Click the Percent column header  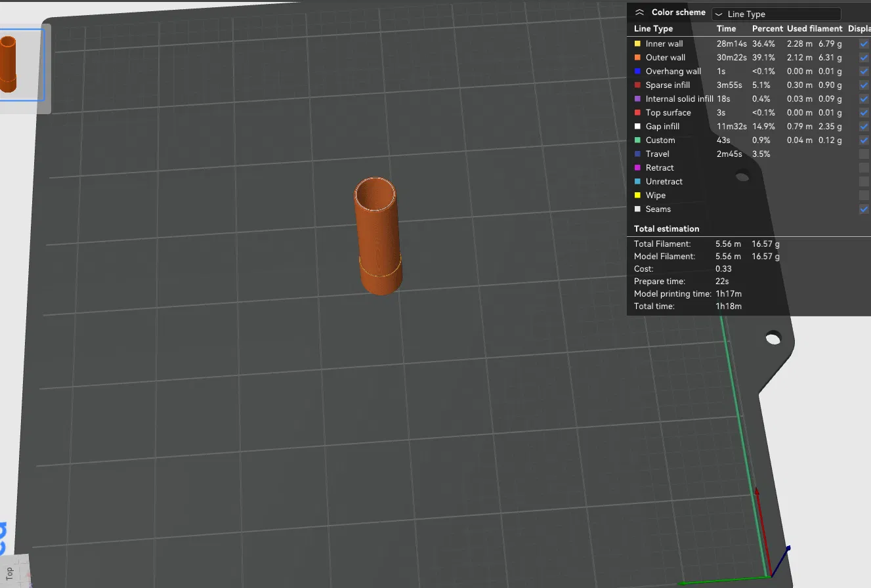[x=767, y=29]
